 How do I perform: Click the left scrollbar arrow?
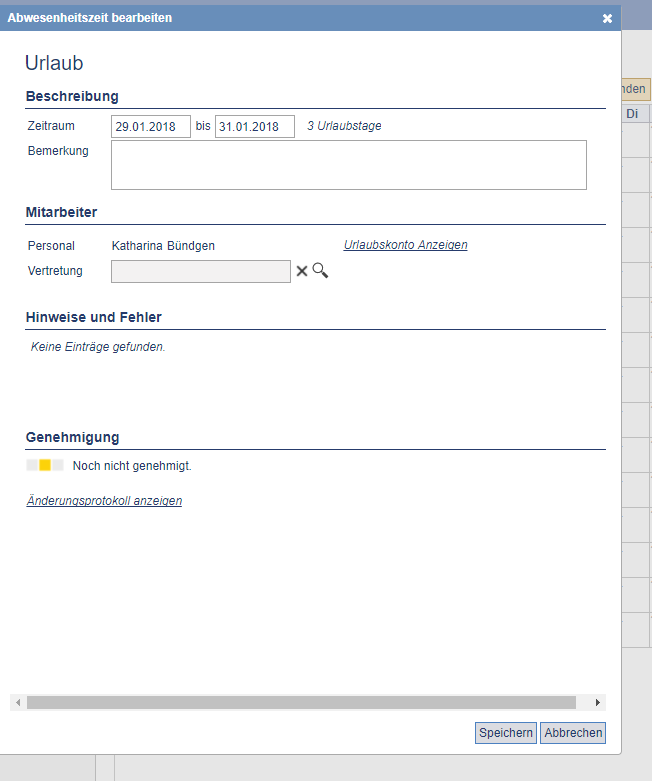(x=18, y=702)
